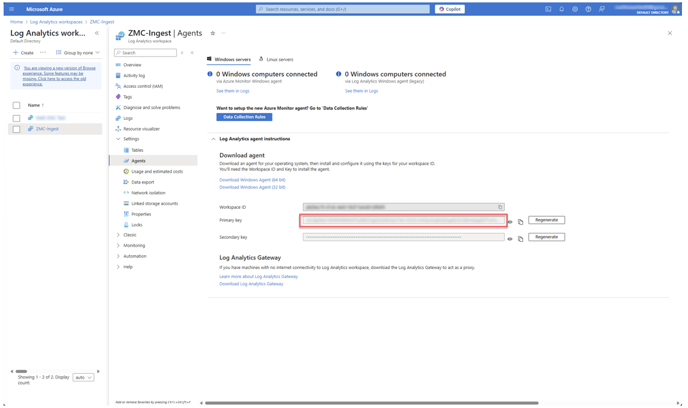Open Overview in the resource menu

click(x=132, y=65)
